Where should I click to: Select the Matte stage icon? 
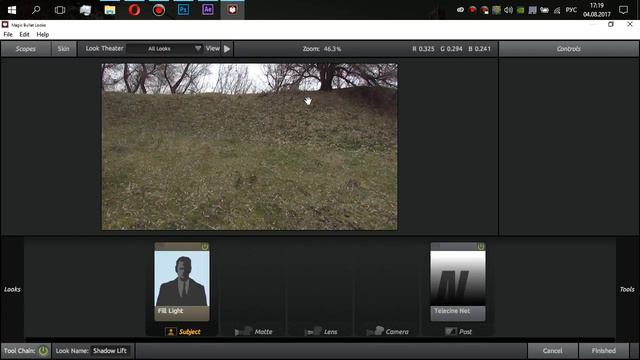pos(243,331)
